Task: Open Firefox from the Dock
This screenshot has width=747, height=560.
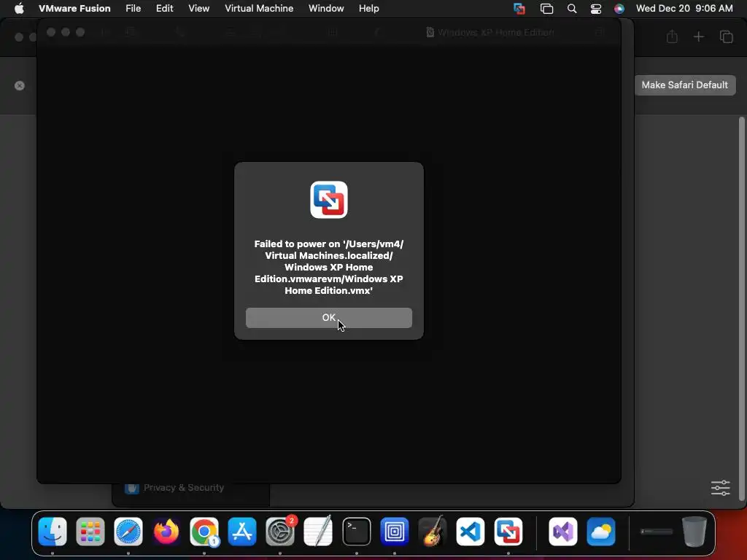Action: click(x=166, y=532)
